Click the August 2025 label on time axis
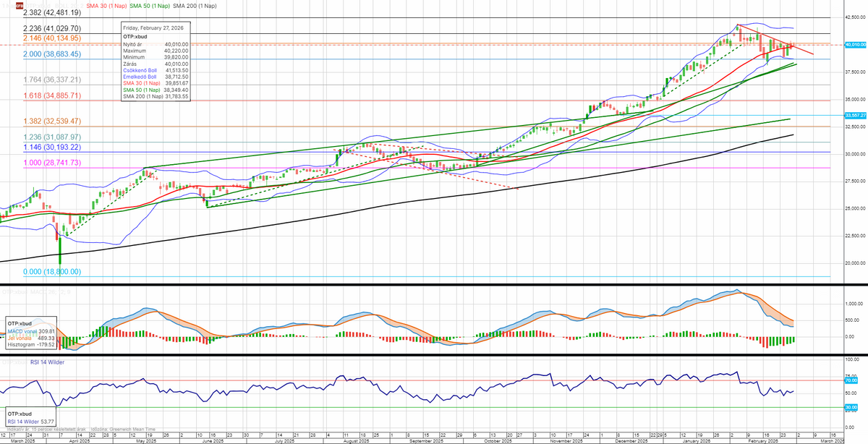The image size is (868, 444). click(x=351, y=440)
